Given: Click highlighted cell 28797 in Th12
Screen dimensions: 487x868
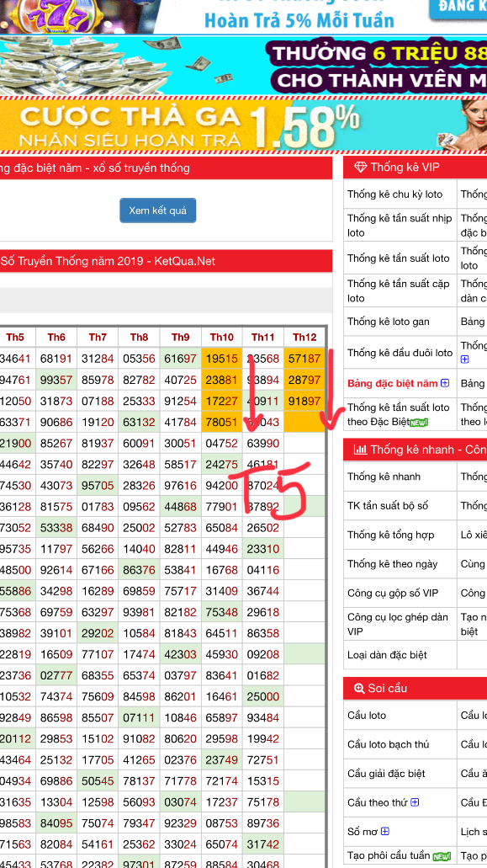Looking at the screenshot, I should click(x=304, y=381).
